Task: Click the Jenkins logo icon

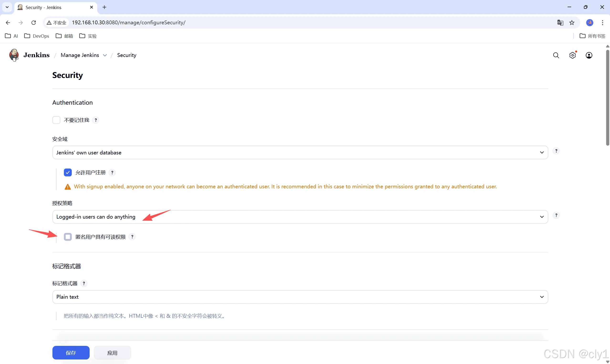Action: (14, 55)
